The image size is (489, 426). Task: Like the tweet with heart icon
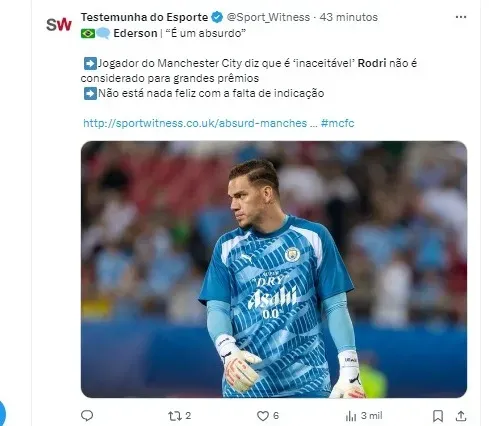[x=263, y=416]
